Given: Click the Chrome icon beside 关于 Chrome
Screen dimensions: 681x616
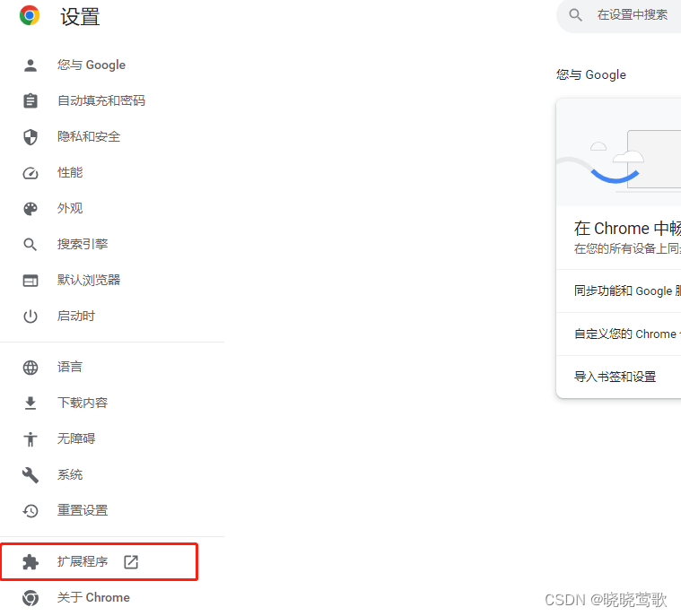Looking at the screenshot, I should 31,598.
